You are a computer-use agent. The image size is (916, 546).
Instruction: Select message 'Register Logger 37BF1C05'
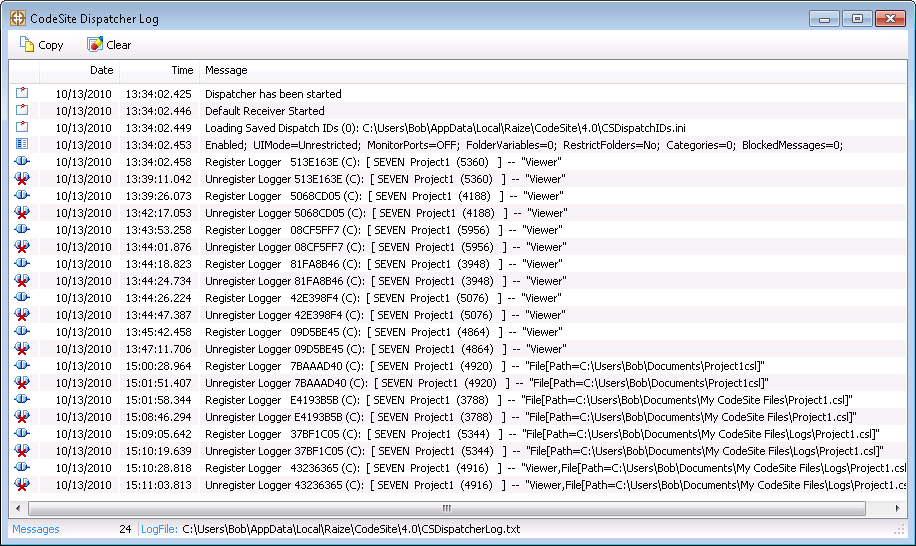542,434
